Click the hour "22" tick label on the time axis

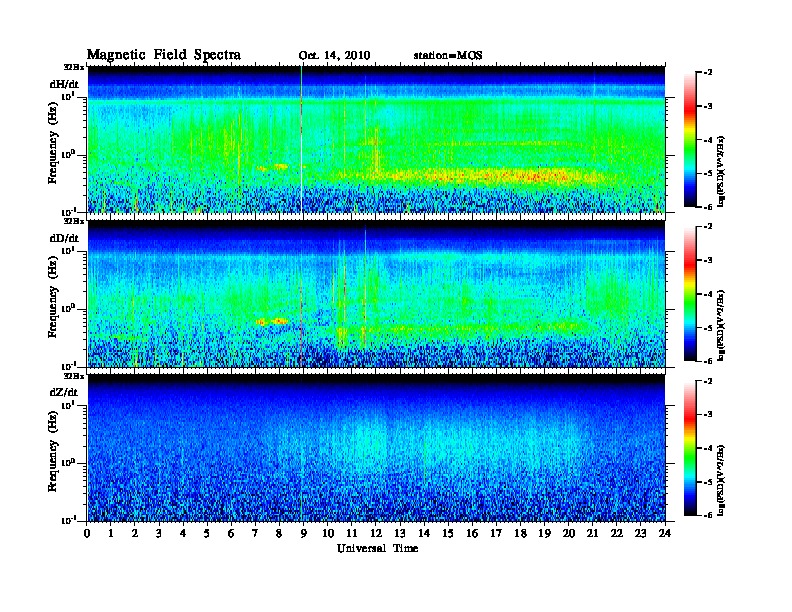pyautogui.click(x=617, y=533)
